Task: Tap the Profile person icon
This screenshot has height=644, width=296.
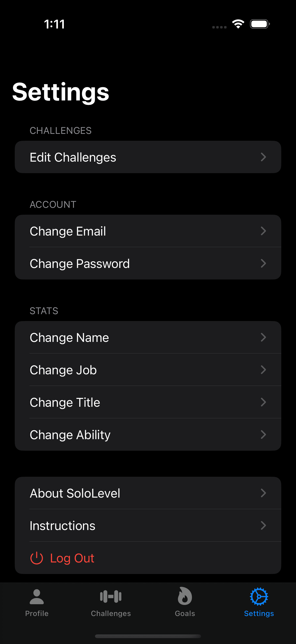Action: (x=37, y=597)
